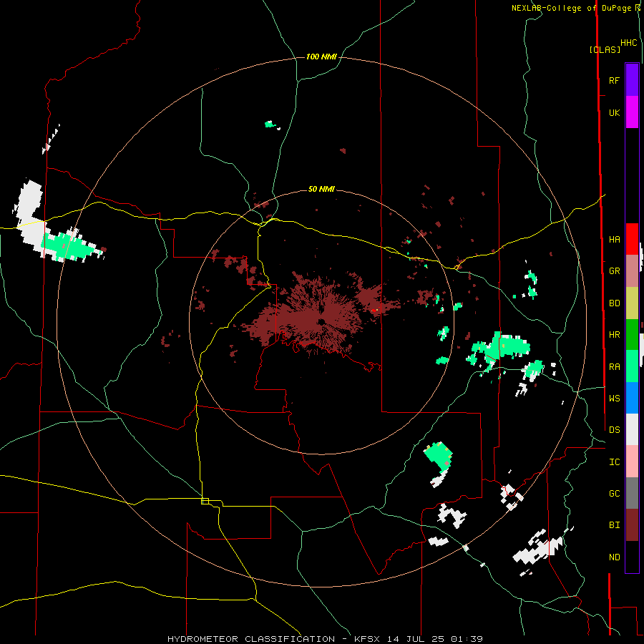This screenshot has width=644, height=644.
Task: Click the HHC product code text
Action: (x=628, y=43)
